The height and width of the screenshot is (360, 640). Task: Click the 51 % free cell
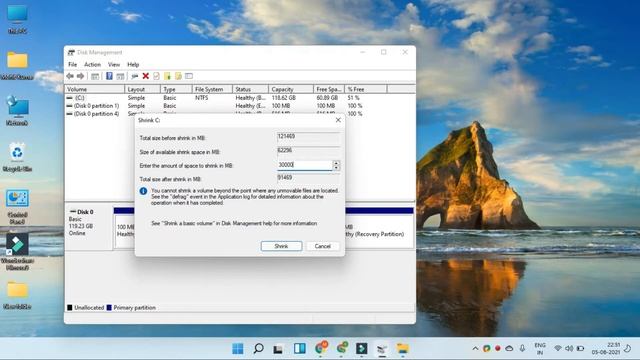click(x=353, y=98)
